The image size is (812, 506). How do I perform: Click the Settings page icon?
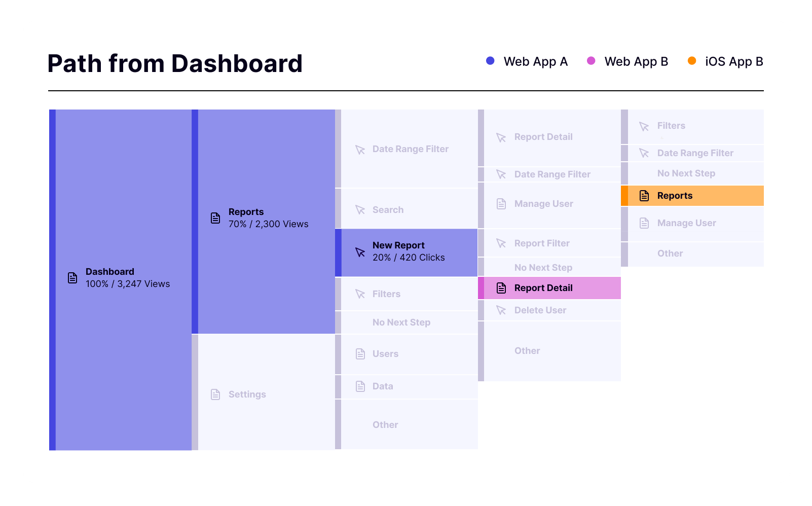[x=215, y=394]
